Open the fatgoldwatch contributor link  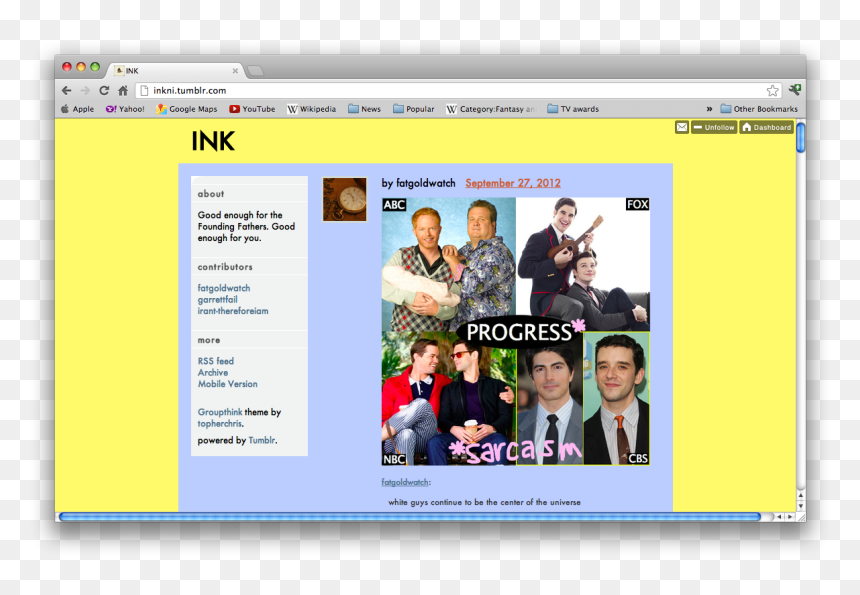[x=224, y=288]
